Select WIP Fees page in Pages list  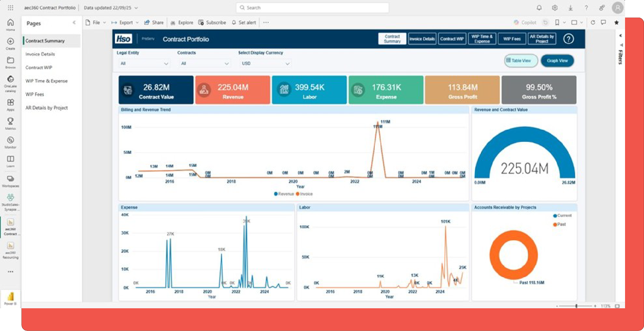52,94
